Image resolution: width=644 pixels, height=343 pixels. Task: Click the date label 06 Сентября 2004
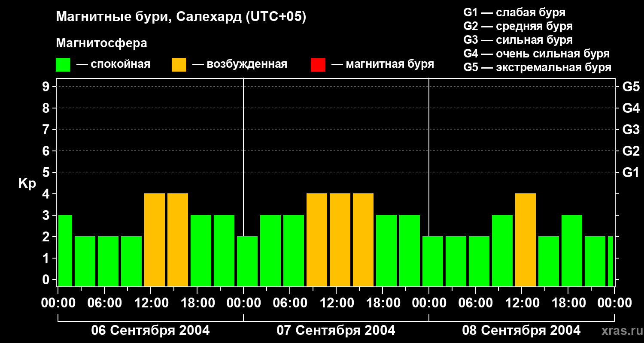pos(151,331)
